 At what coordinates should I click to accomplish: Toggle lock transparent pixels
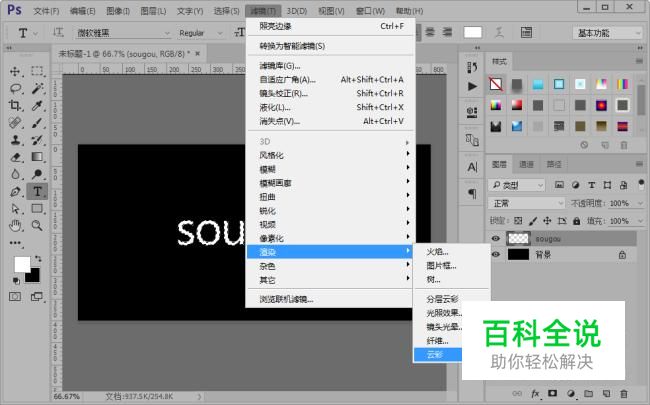point(518,221)
